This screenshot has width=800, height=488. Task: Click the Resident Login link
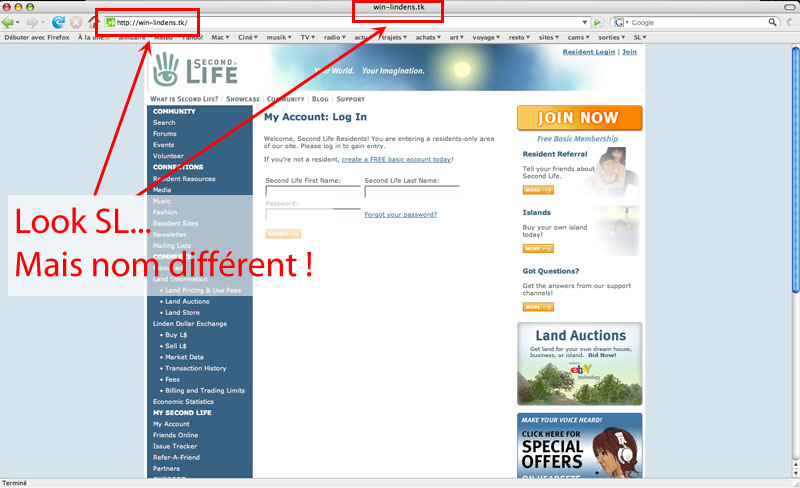pos(589,52)
